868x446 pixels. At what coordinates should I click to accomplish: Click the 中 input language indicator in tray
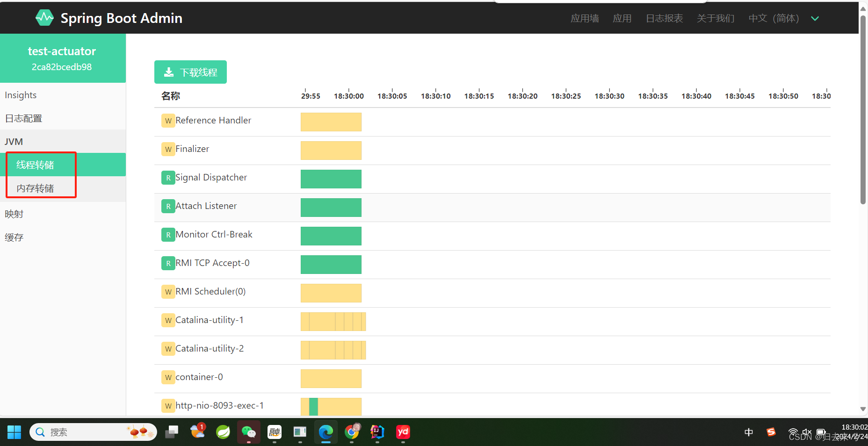[x=749, y=432]
